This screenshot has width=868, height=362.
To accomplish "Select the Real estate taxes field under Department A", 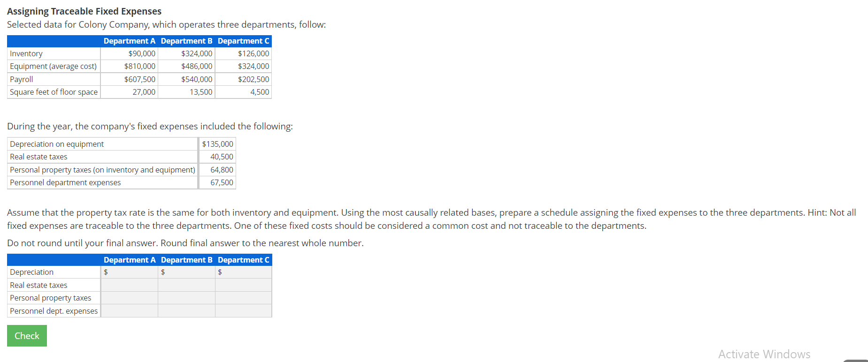I will [129, 285].
